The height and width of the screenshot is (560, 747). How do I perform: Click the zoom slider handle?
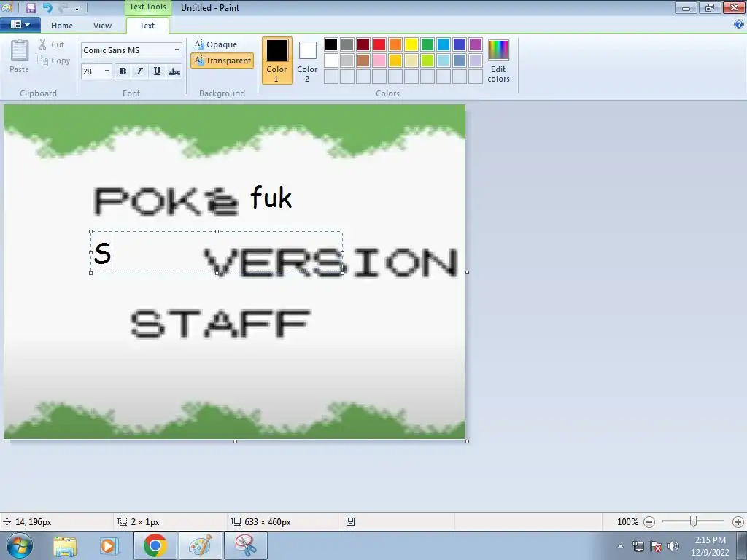click(x=694, y=521)
